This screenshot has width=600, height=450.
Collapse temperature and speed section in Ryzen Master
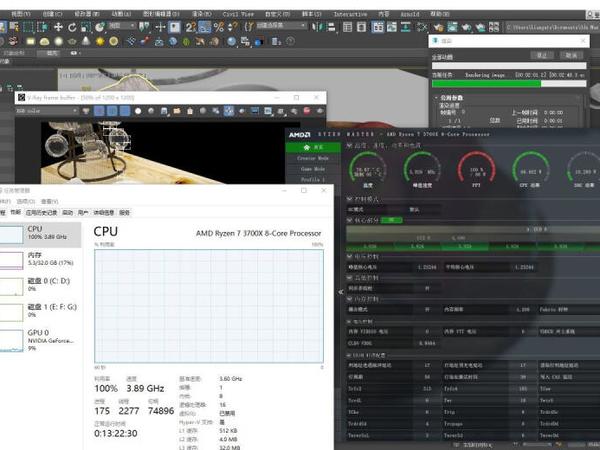pos(349,145)
